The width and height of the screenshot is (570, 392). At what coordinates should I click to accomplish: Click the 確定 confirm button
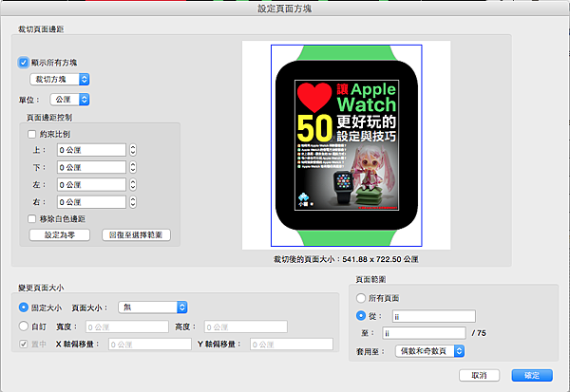(x=532, y=375)
